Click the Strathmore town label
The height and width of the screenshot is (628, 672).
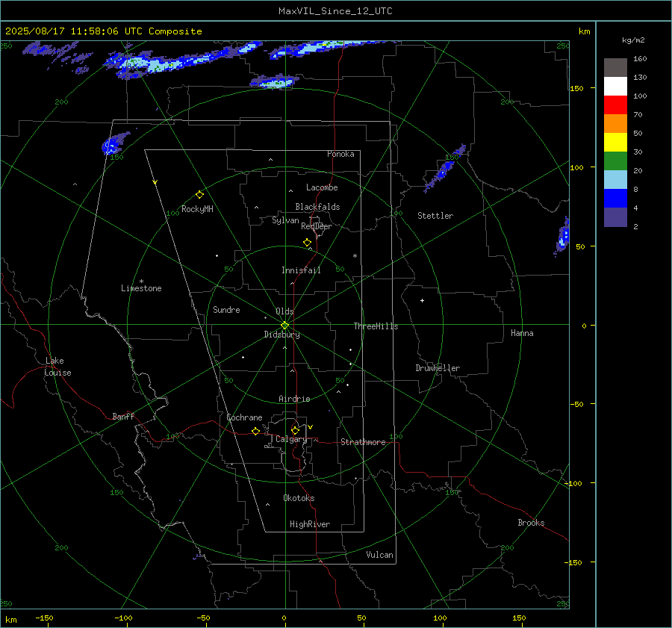coord(363,442)
